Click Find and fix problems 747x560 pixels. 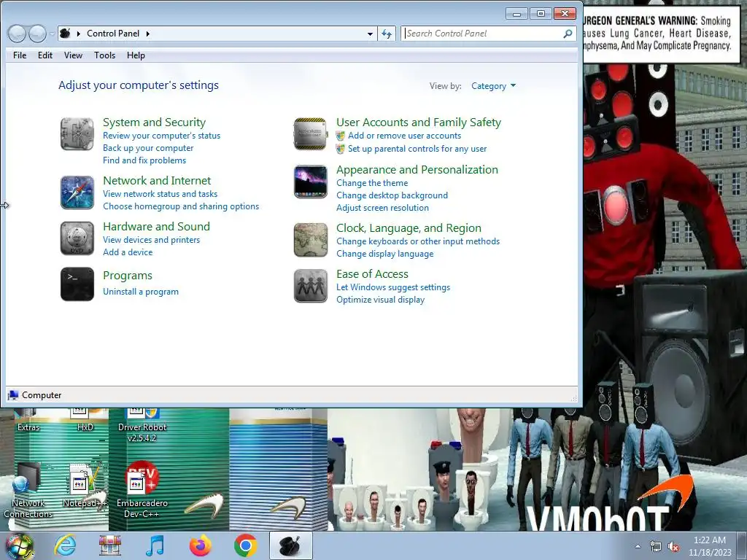pyautogui.click(x=144, y=160)
